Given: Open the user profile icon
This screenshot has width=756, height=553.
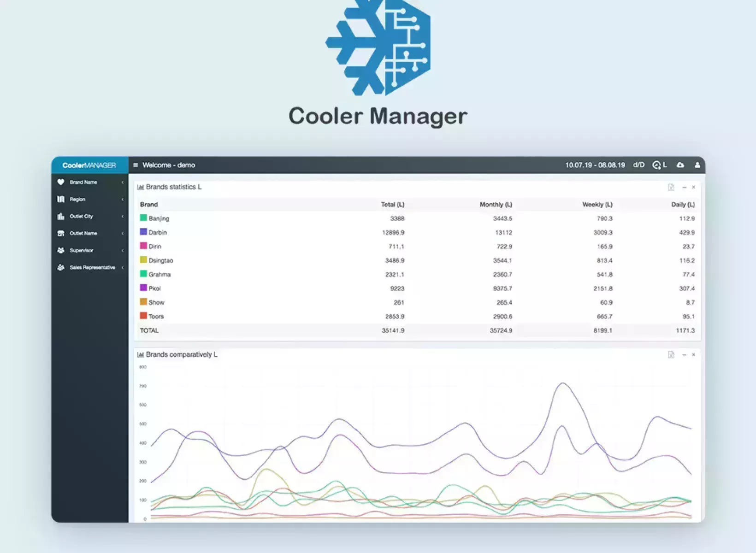Looking at the screenshot, I should click(x=697, y=165).
